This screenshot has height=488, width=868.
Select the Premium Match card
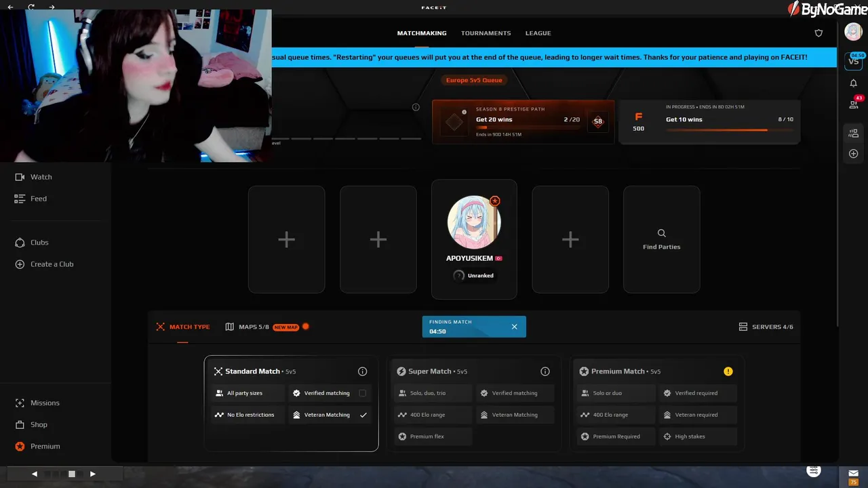[657, 403]
